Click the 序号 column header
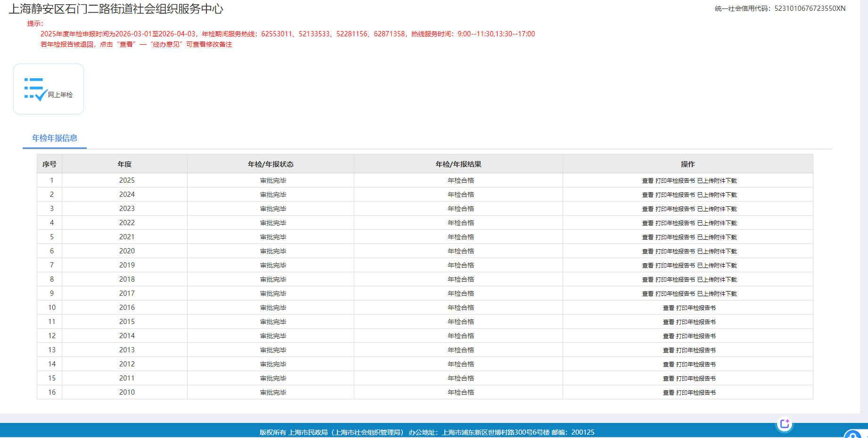 pos(49,164)
